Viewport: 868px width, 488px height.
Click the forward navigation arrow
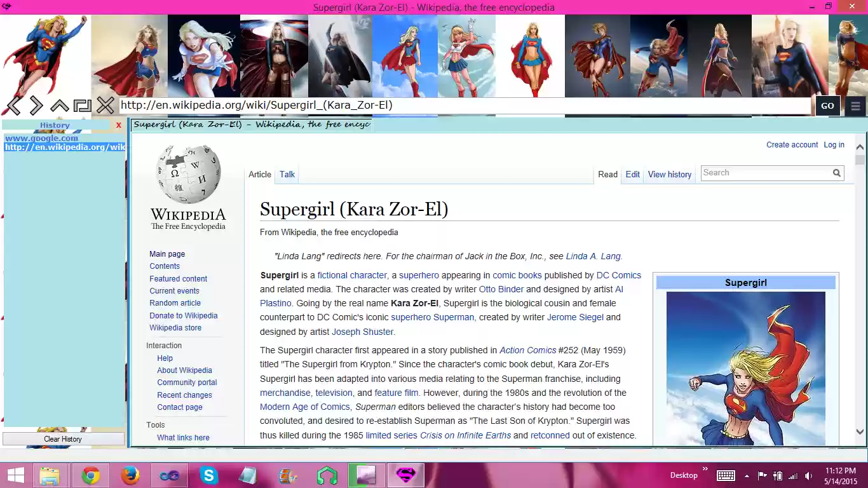point(36,105)
